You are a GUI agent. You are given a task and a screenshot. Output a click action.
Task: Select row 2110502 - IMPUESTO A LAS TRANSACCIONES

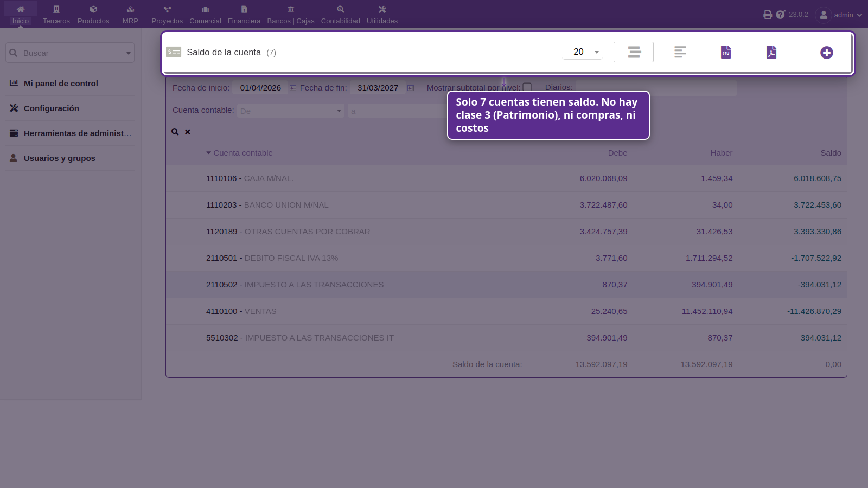point(506,285)
